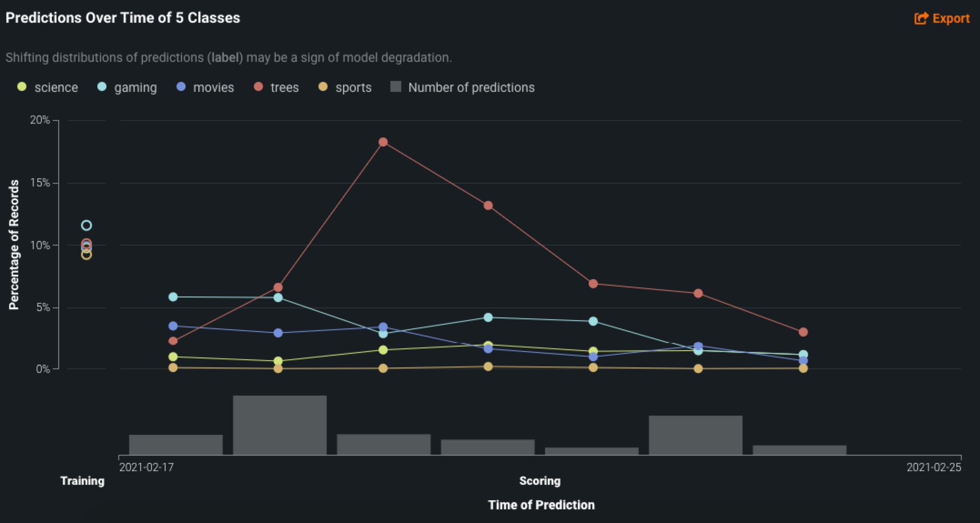Click the last trees scoring data point

coord(803,332)
